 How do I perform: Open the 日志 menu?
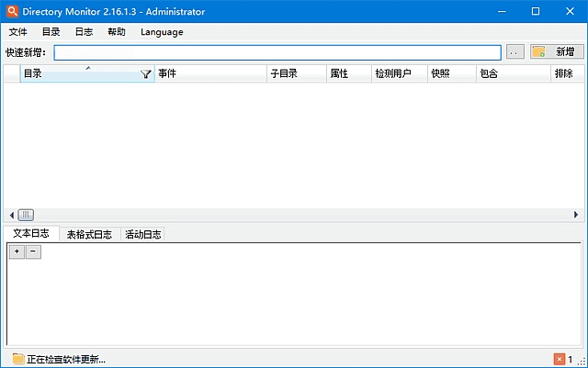click(x=84, y=32)
